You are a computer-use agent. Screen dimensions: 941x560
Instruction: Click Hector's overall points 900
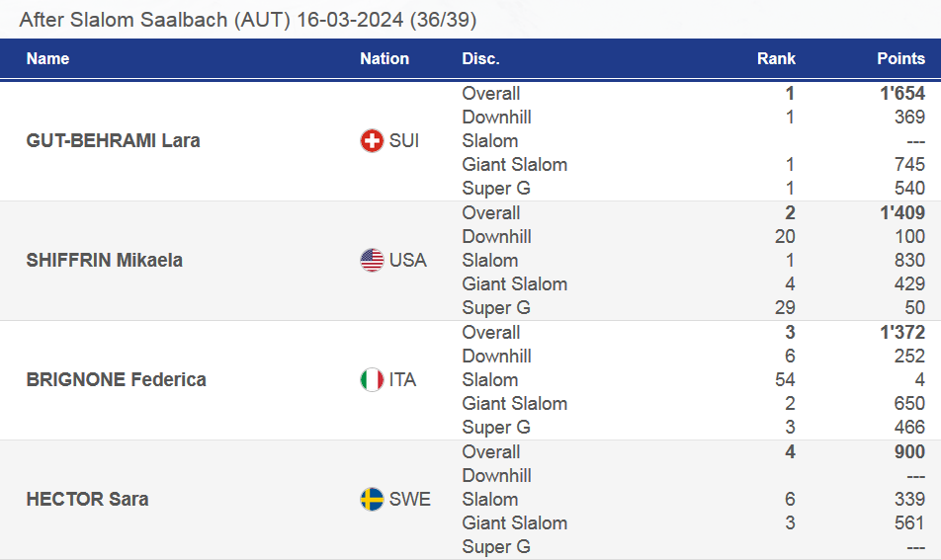coord(907,452)
